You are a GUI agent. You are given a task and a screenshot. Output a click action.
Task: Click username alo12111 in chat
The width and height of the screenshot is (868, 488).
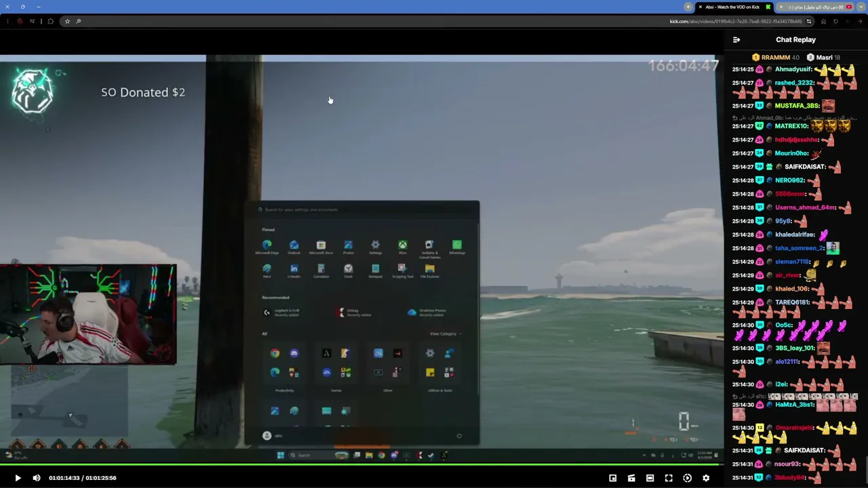[789, 362]
